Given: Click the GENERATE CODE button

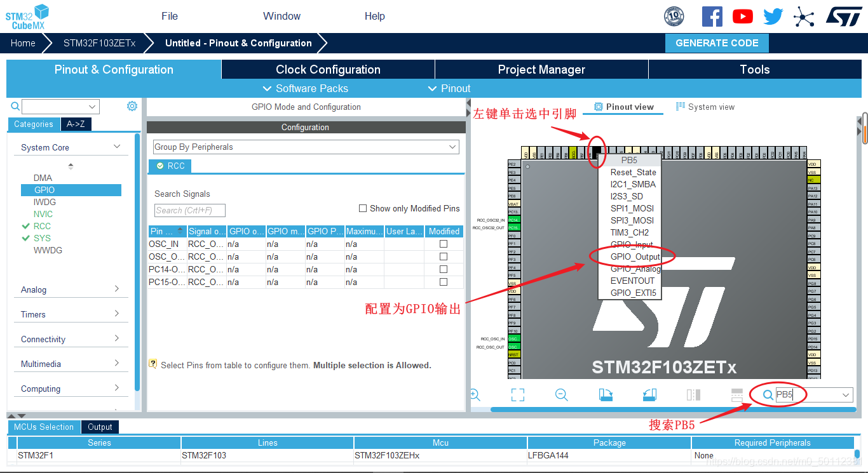Looking at the screenshot, I should tap(717, 43).
